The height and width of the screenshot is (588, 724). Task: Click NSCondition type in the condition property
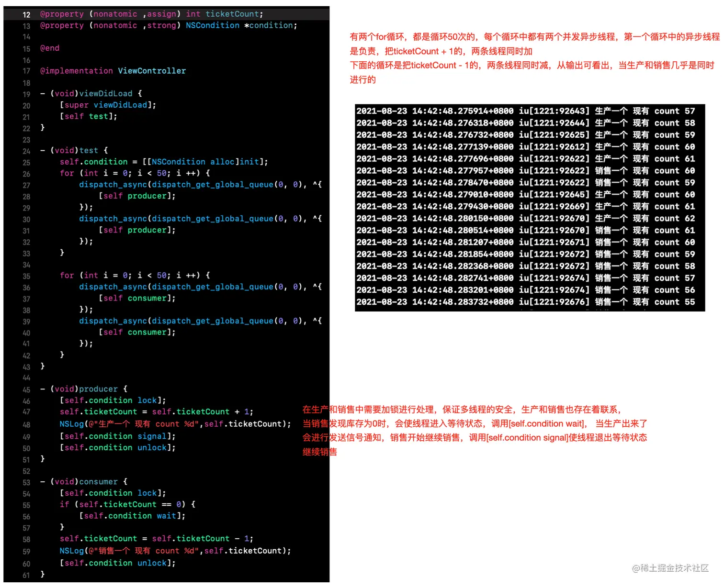click(212, 25)
